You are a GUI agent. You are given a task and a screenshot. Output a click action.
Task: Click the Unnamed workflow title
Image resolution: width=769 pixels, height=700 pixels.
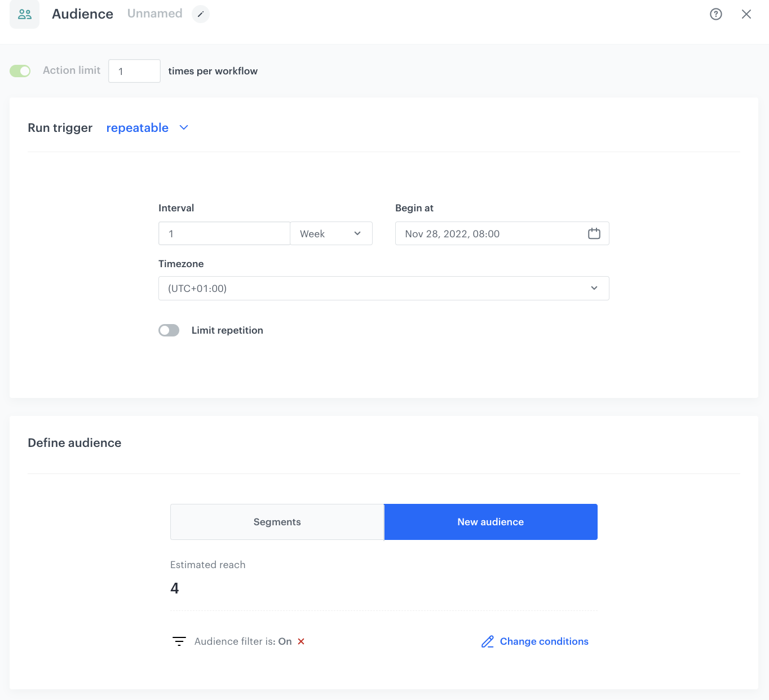[x=154, y=14]
